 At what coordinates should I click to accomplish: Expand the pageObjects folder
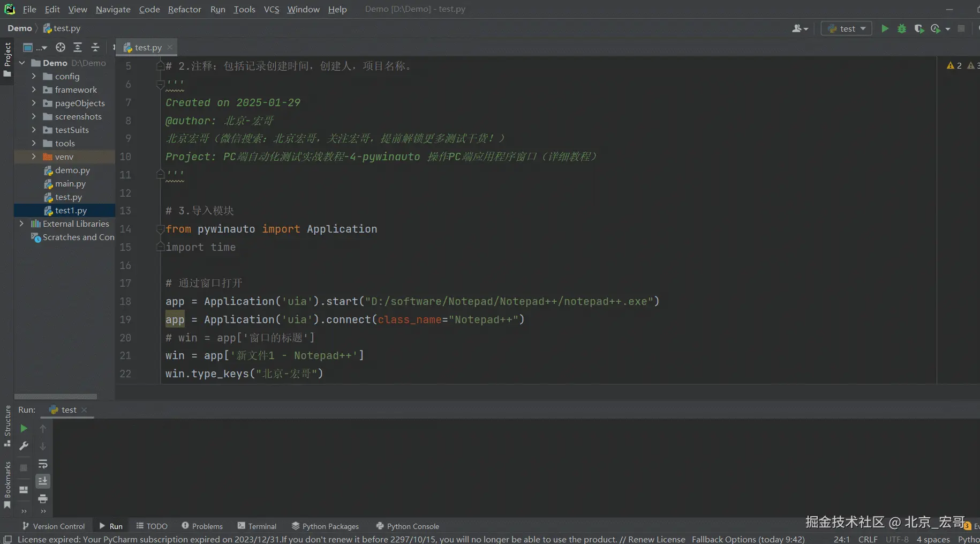[34, 103]
